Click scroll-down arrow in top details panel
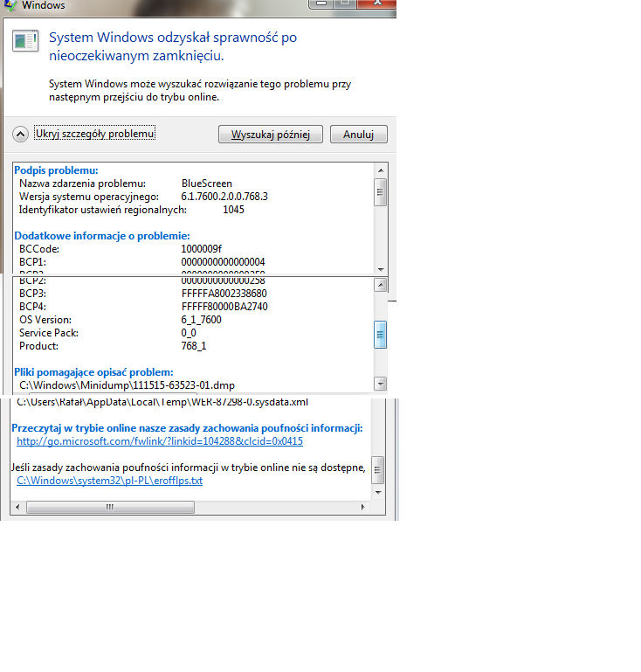 click(x=381, y=269)
